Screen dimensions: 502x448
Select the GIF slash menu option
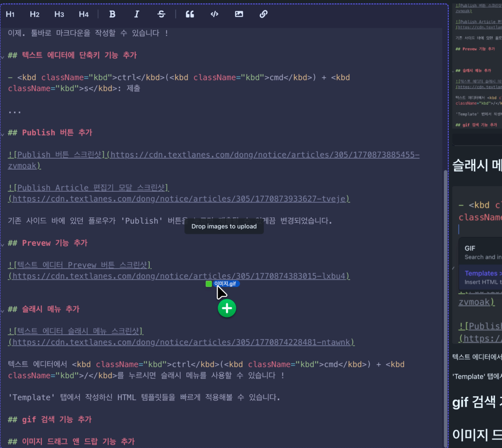click(481, 252)
